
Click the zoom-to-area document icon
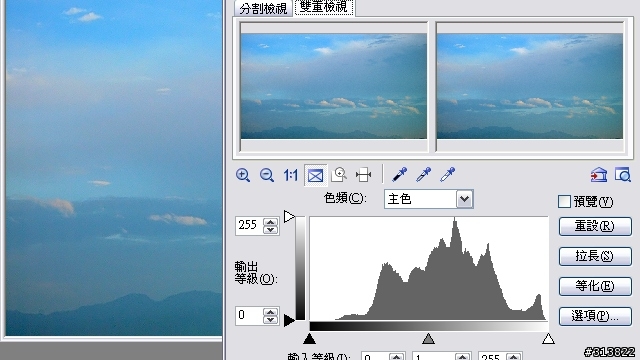[x=339, y=175]
